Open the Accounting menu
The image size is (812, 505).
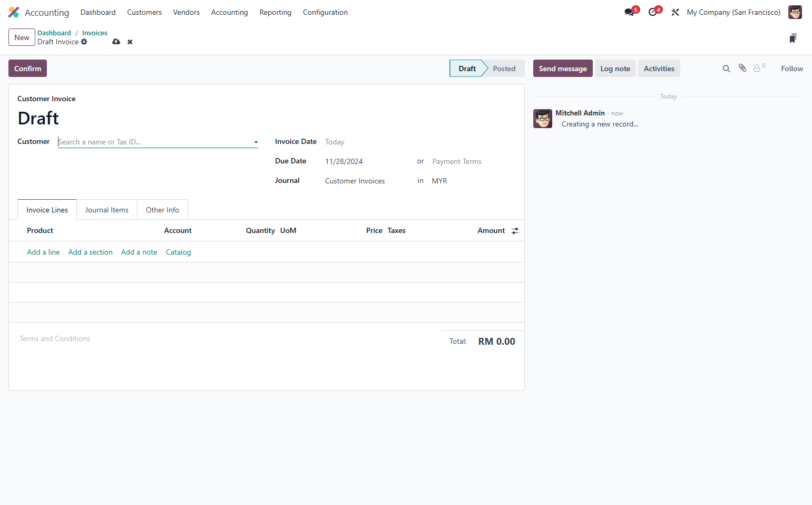[x=229, y=12]
